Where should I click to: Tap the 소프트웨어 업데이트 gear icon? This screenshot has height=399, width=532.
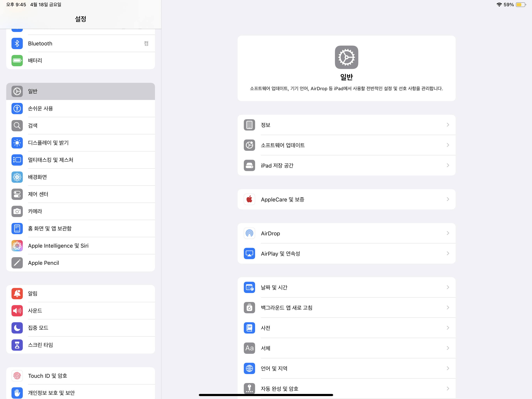[249, 145]
